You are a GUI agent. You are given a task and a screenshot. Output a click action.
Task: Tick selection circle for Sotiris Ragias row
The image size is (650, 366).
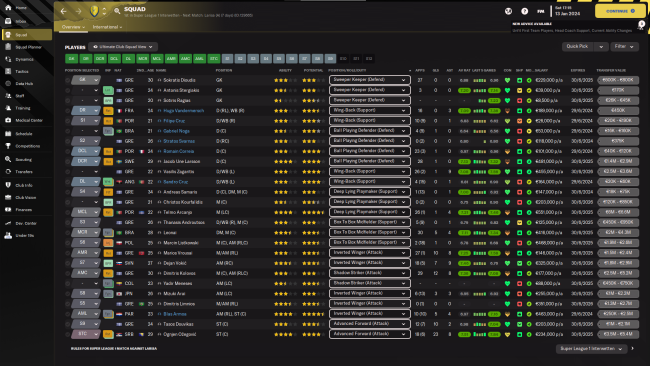[x=68, y=100]
